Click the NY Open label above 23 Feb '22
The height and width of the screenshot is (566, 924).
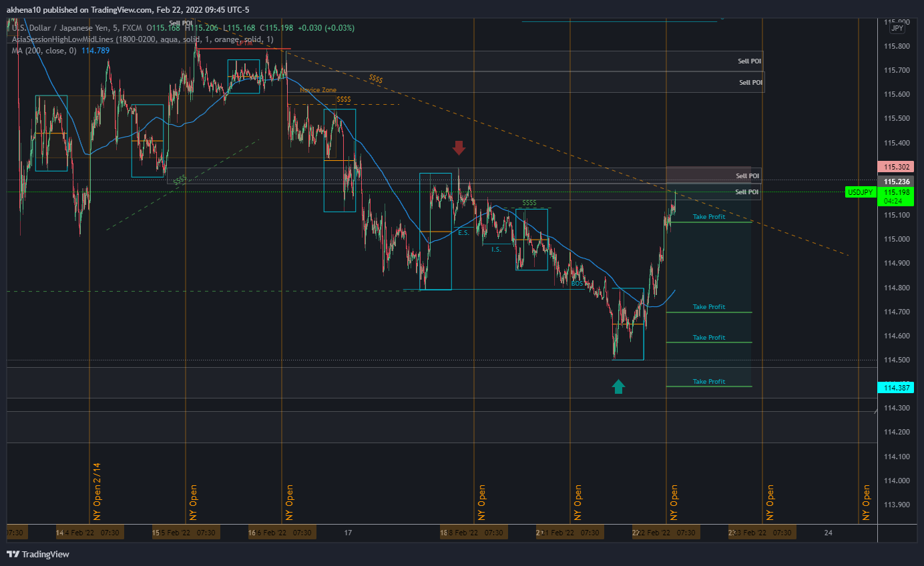pyautogui.click(x=770, y=503)
